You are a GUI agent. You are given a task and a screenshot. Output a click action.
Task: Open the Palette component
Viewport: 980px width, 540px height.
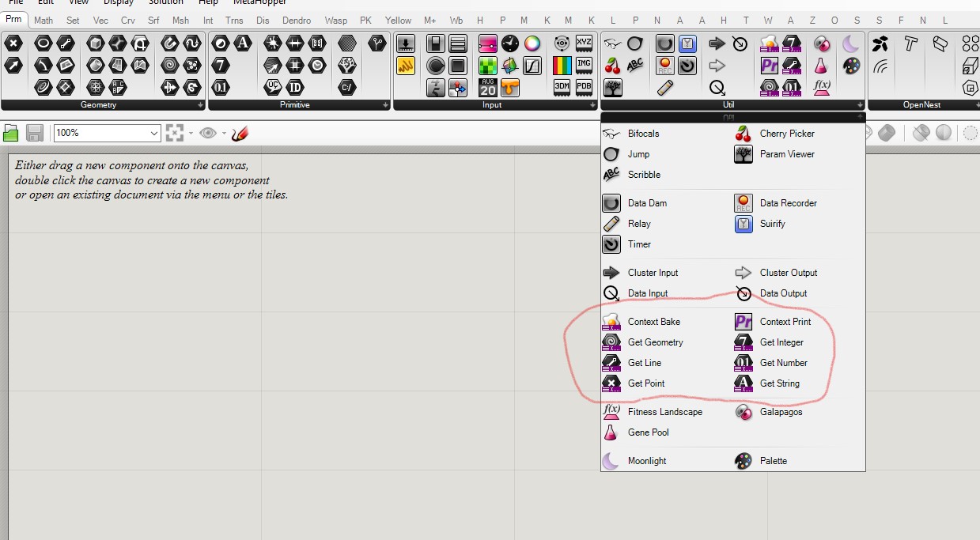click(773, 460)
